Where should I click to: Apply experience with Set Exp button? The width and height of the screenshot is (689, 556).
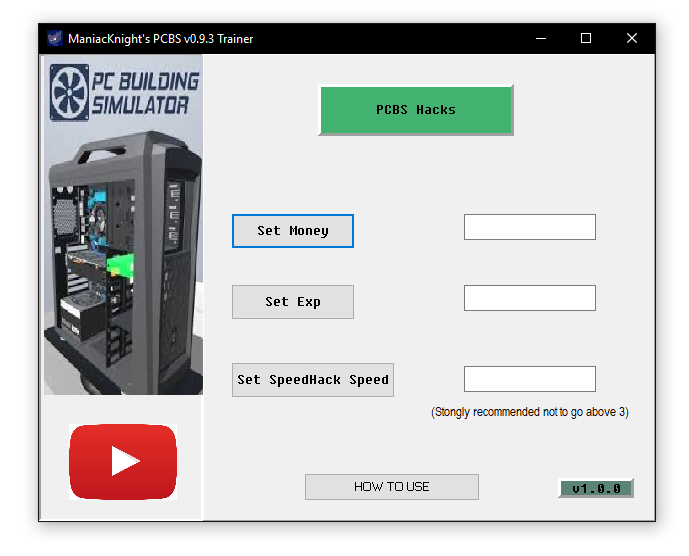[x=292, y=301]
